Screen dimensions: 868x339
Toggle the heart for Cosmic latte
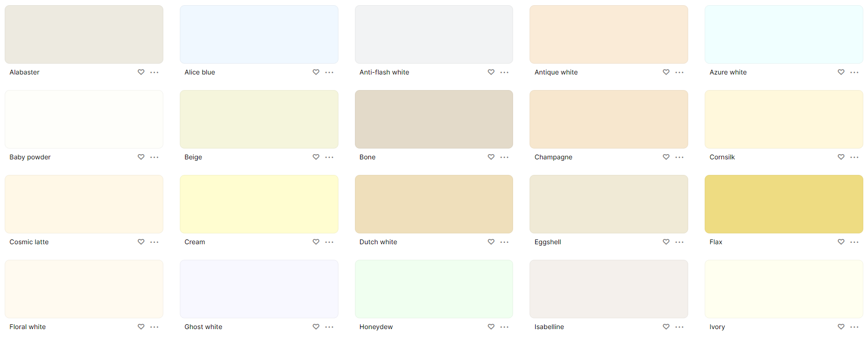[141, 242]
